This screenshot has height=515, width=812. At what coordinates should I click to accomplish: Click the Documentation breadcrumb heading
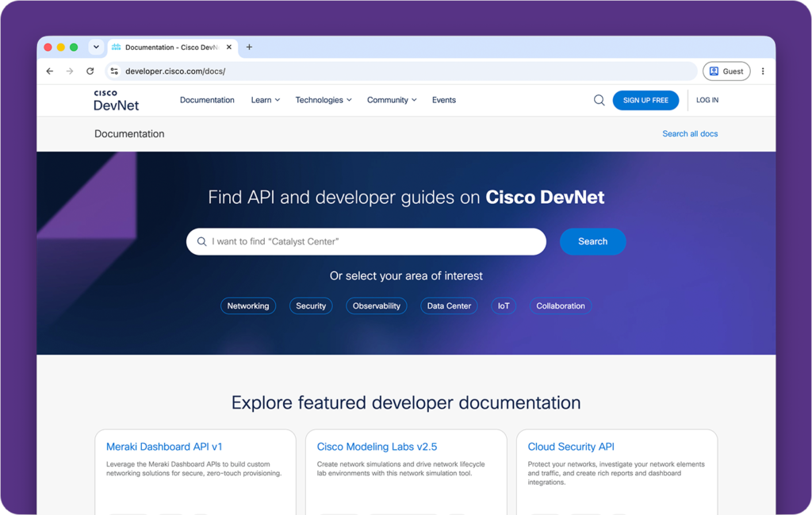point(129,133)
